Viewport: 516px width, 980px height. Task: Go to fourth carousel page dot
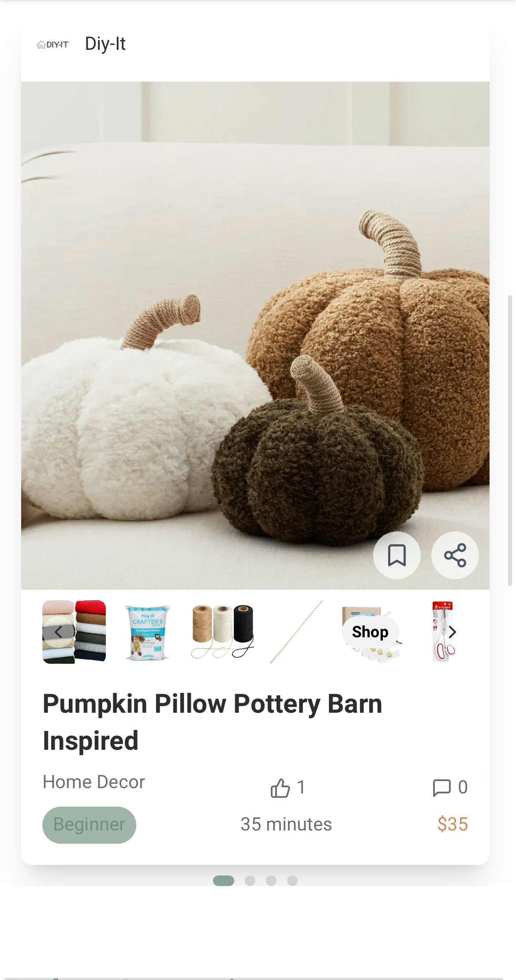pyautogui.click(x=292, y=881)
